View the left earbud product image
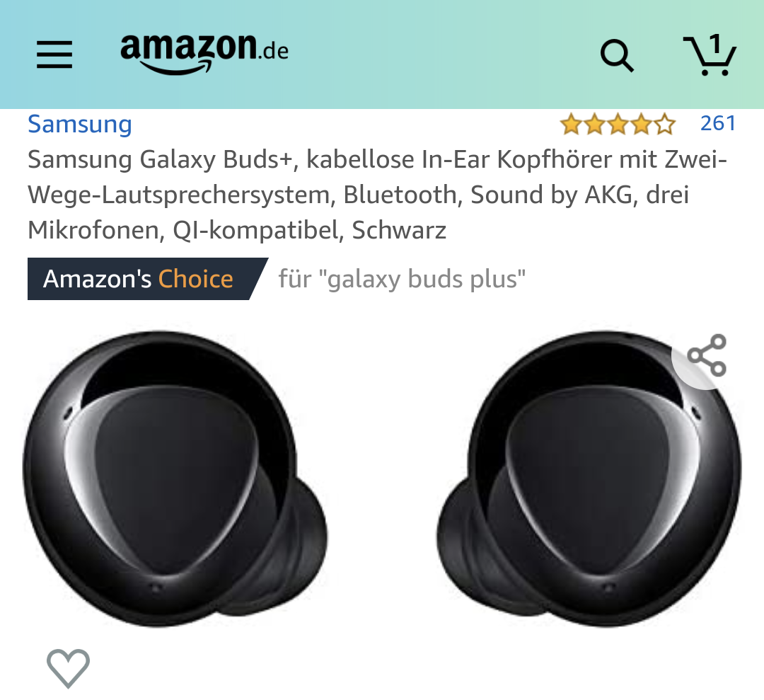This screenshot has height=700, width=764. coord(175,479)
